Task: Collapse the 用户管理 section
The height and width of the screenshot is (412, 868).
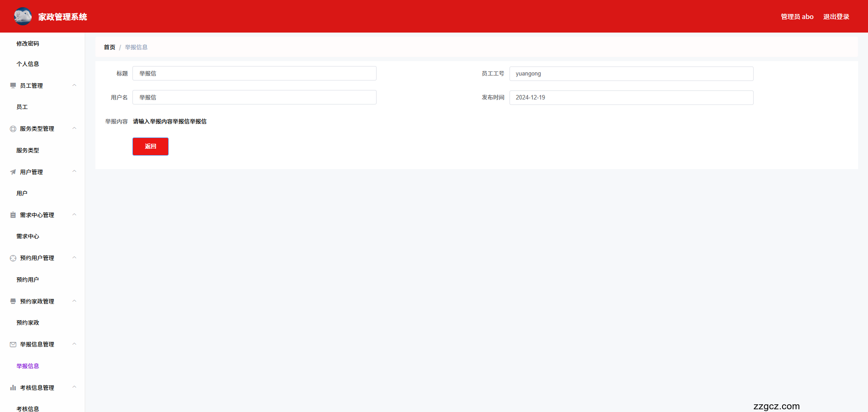Action: tap(74, 171)
